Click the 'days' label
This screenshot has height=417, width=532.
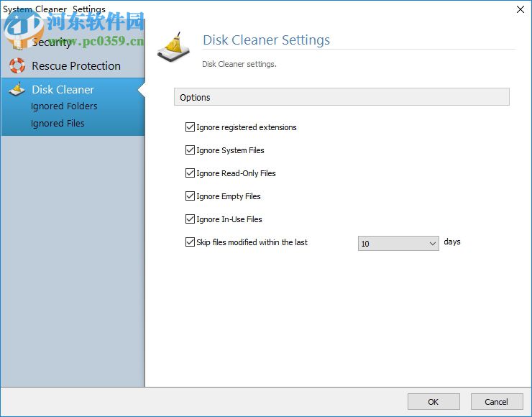coord(452,242)
